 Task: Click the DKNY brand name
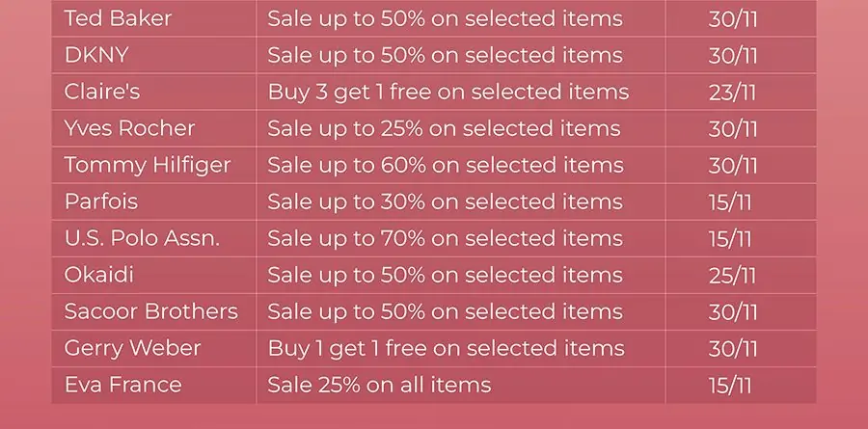tap(96, 55)
